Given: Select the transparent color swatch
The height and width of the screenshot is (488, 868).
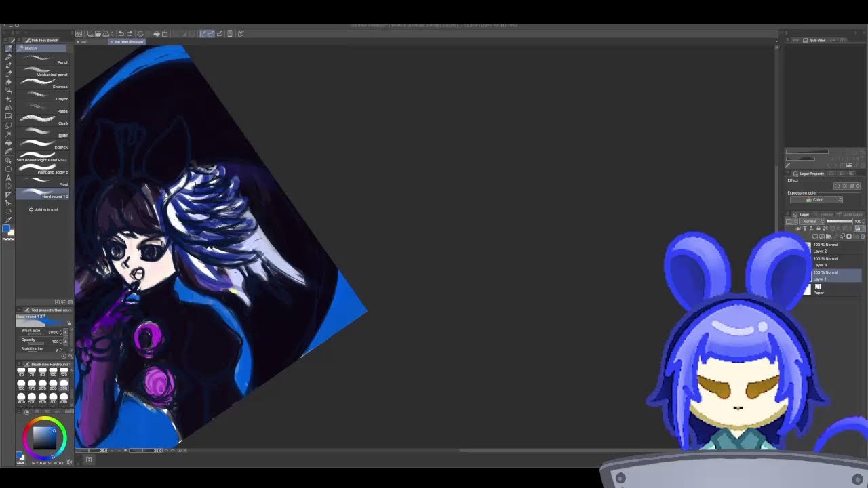Looking at the screenshot, I should (9, 239).
